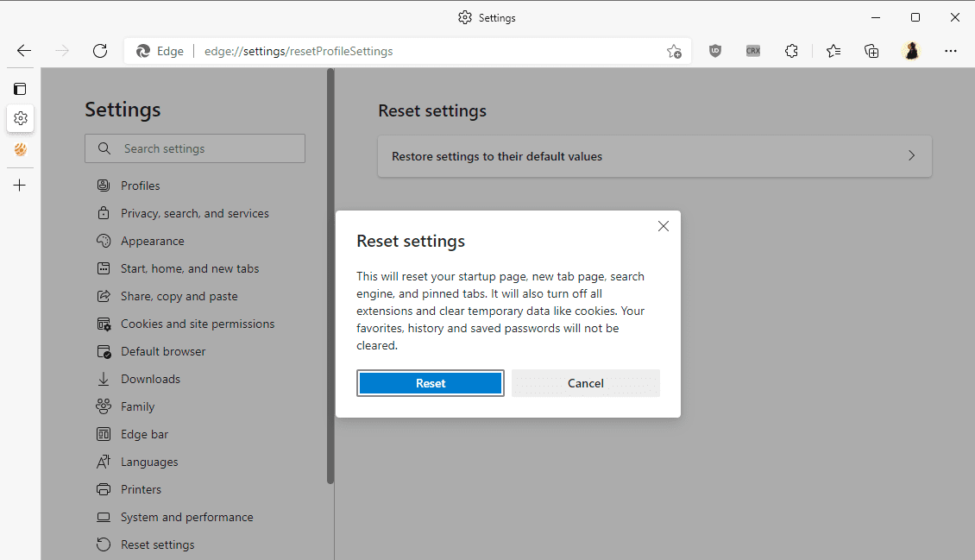Image resolution: width=975 pixels, height=560 pixels.
Task: Open the orange extension in left sidebar
Action: click(20, 149)
